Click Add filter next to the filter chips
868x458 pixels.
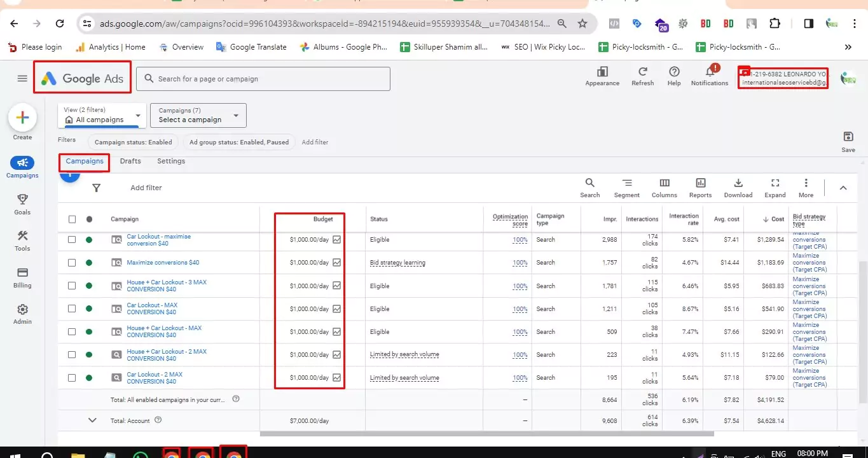[x=315, y=142]
